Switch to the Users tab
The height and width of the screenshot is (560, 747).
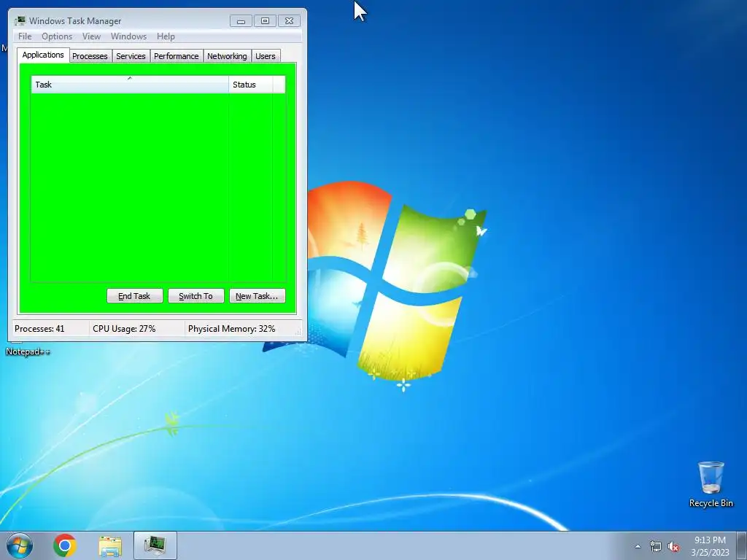(266, 56)
